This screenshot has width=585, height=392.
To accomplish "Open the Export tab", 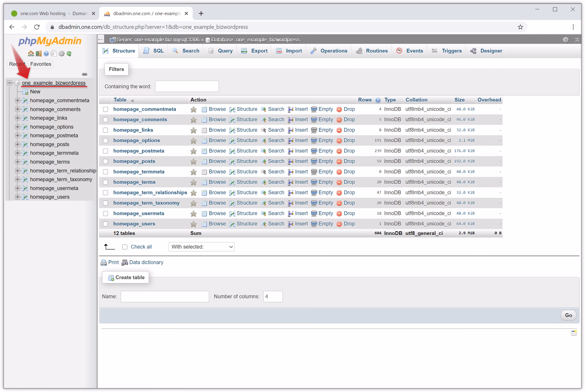I will coord(254,51).
